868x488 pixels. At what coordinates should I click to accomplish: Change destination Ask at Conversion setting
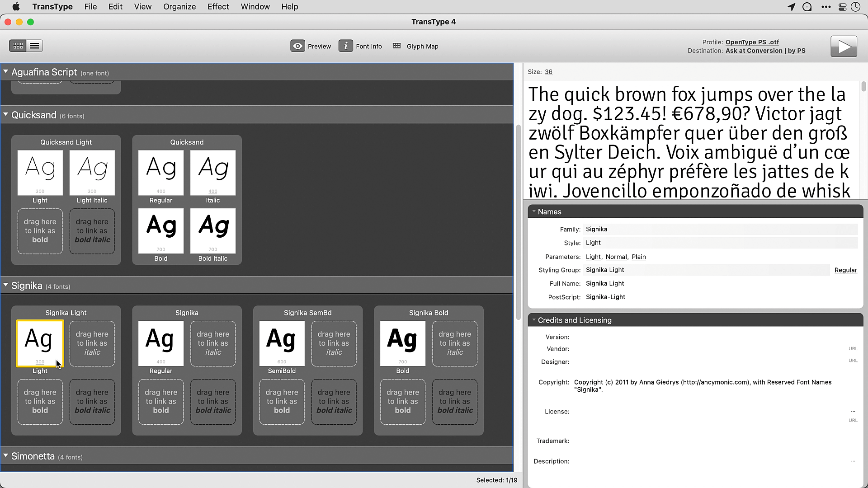[765, 51]
